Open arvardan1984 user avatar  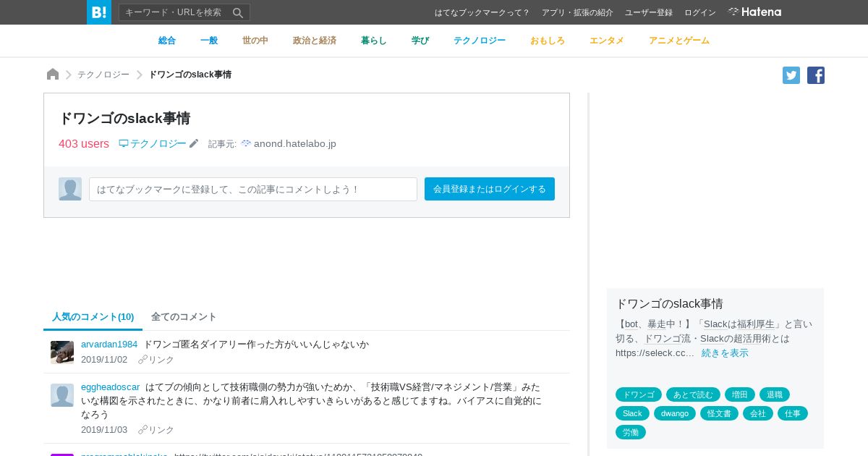click(62, 352)
